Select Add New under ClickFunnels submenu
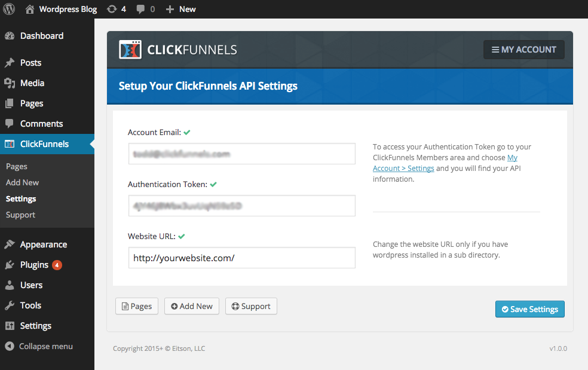The height and width of the screenshot is (370, 588). (x=22, y=182)
